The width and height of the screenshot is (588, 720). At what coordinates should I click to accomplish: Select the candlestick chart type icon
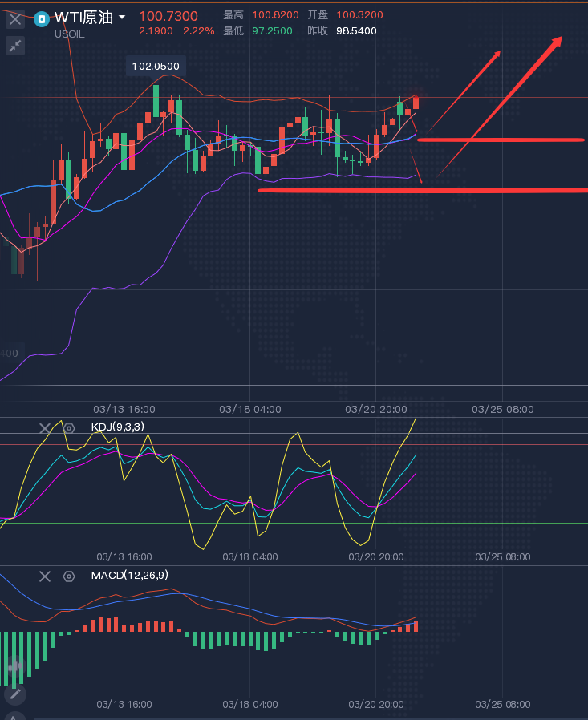coord(14,665)
